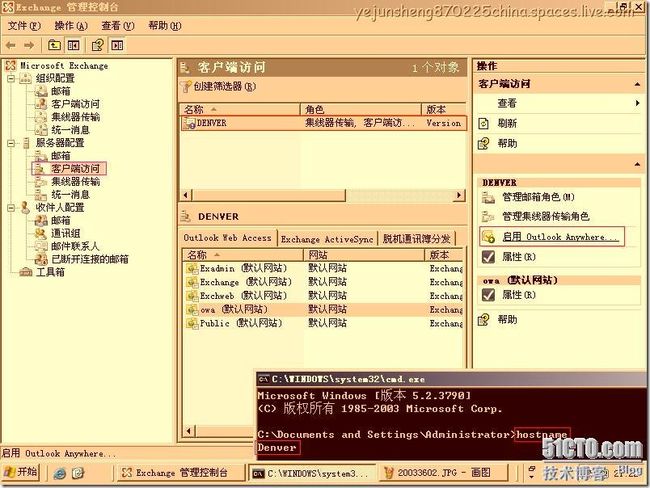The image size is (650, 488).
Task: Toggle the action pane toolbar icon
Action: coord(117,45)
